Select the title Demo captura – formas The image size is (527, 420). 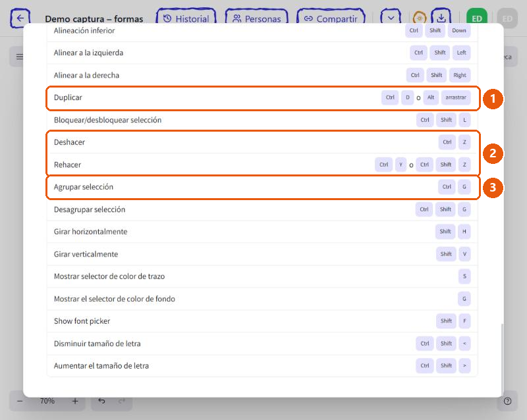coord(94,19)
